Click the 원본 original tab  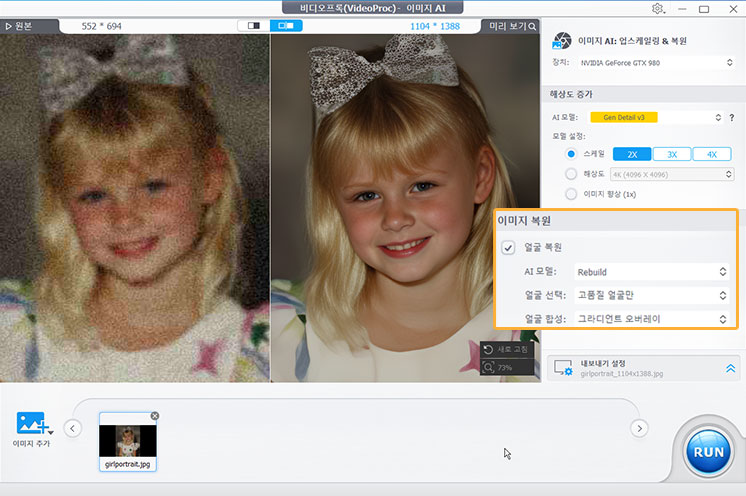point(29,26)
